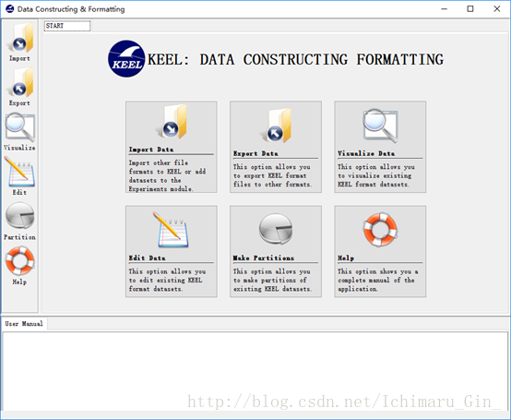Screen dimensions: 511x420
Task: Minimize the Data Constructing & Formatting window
Action: pyautogui.click(x=445, y=9)
